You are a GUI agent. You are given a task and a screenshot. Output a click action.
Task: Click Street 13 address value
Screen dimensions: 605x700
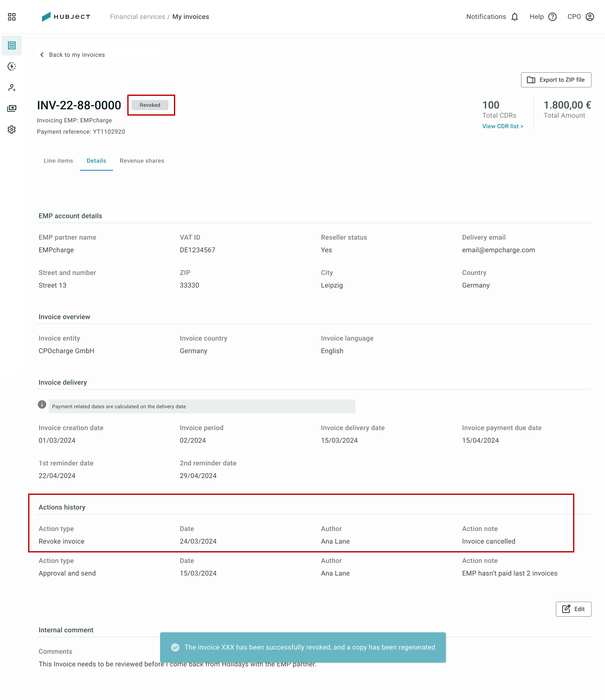click(x=53, y=285)
